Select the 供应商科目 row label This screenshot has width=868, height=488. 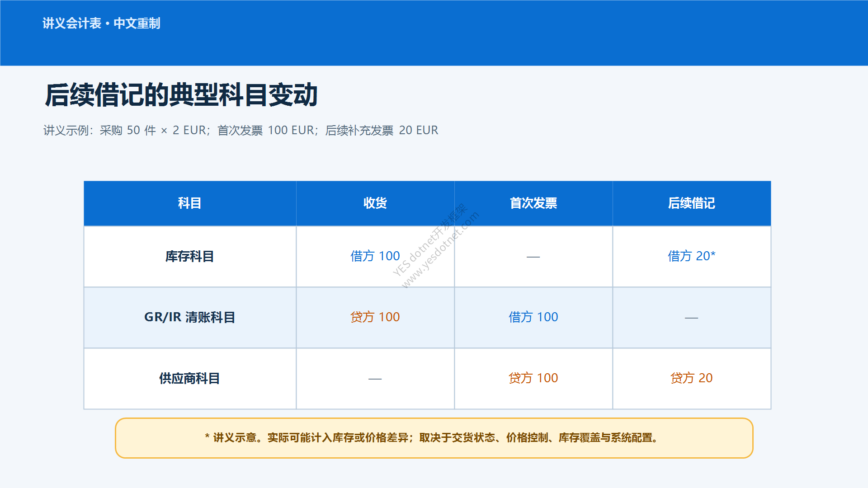click(190, 378)
